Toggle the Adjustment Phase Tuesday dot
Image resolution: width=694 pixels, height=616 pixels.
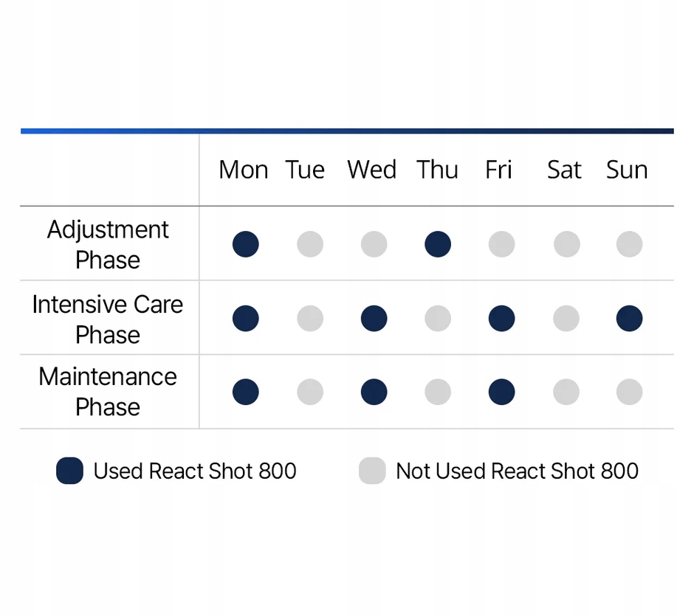310,244
